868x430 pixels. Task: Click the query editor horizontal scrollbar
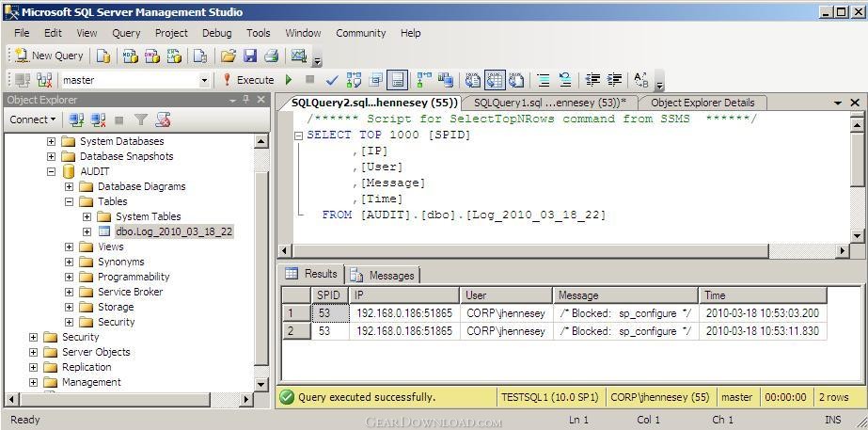tap(563, 250)
